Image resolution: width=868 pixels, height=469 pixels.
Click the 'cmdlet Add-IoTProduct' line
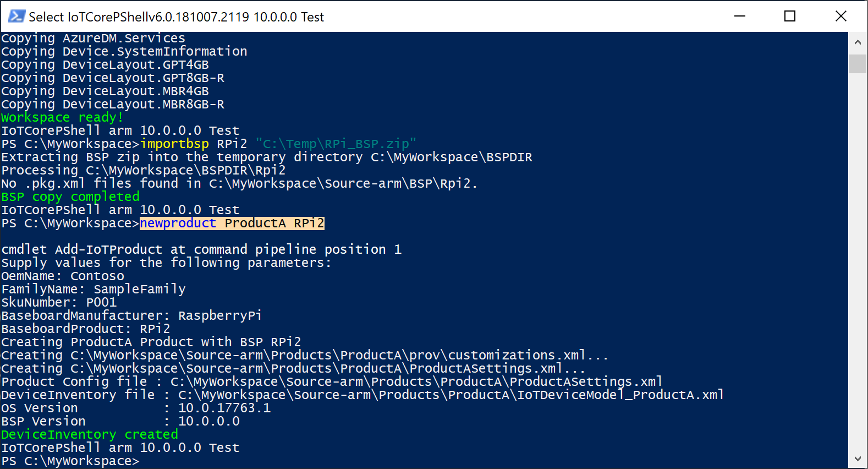[201, 249]
